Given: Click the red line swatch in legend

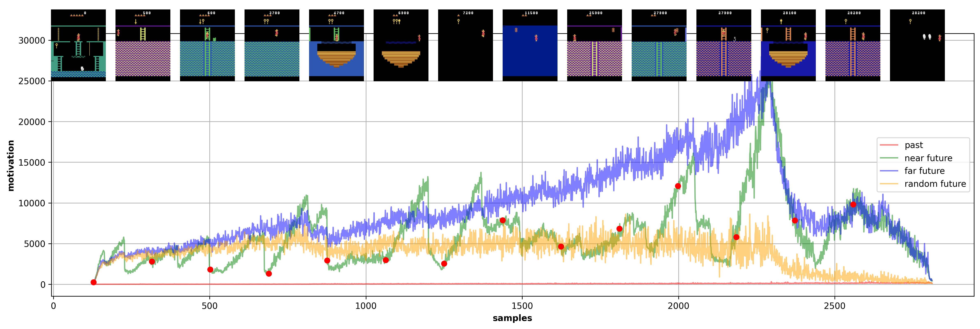Looking at the screenshot, I should (x=889, y=145).
